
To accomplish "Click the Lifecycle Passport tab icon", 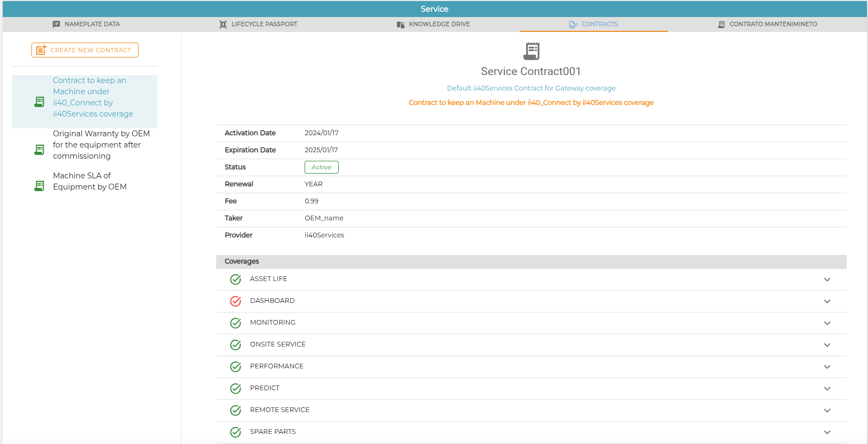I will point(223,24).
